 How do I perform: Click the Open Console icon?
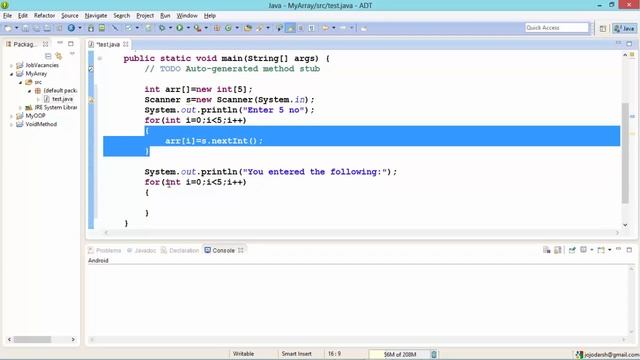click(601, 250)
